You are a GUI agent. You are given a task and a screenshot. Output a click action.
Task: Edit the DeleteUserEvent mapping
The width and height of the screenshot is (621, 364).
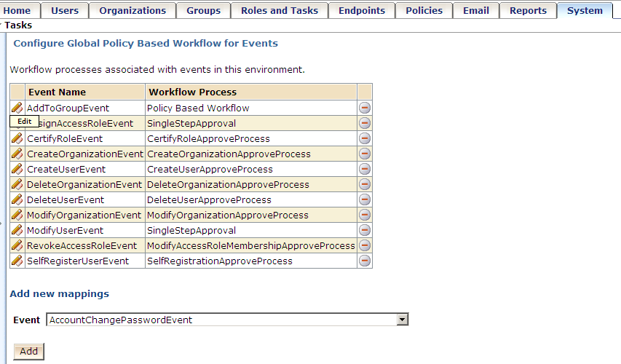17,199
